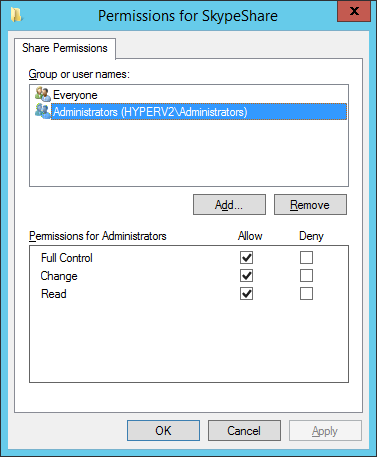The image size is (377, 457).
Task: Uncheck Allow for Change permission
Action: (x=246, y=276)
